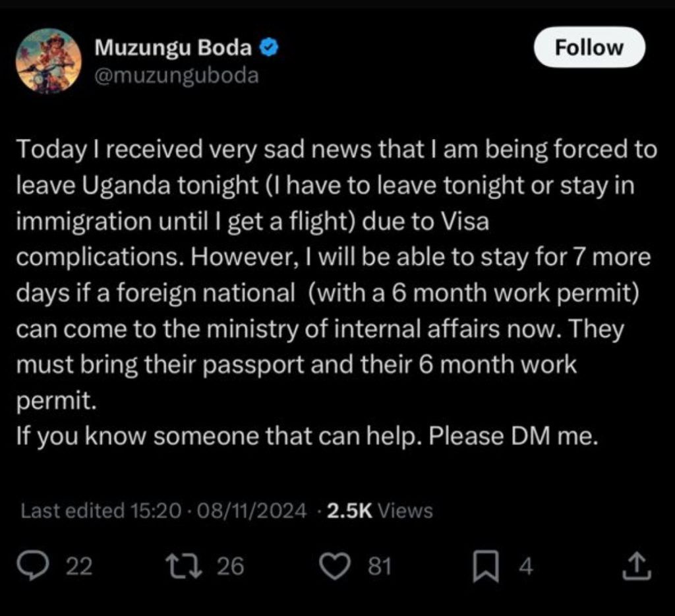
Task: Click the bookmark count of 4
Action: (525, 566)
